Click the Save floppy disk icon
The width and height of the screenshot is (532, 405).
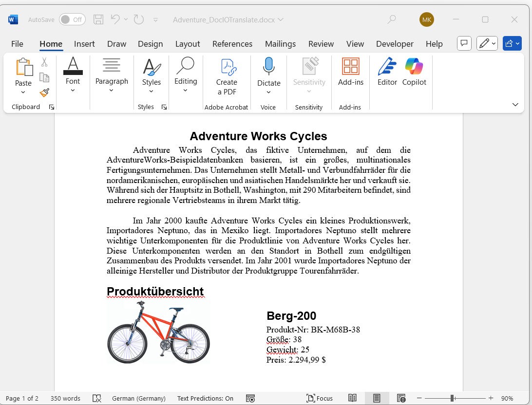point(98,19)
